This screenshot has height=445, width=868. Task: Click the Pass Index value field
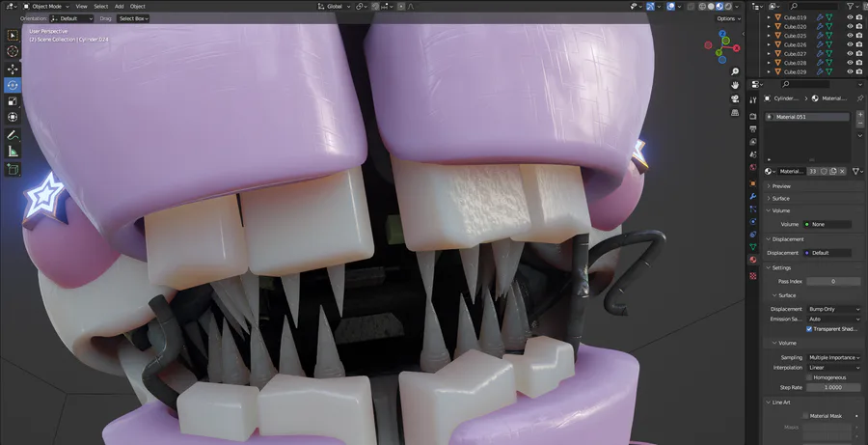[833, 282]
